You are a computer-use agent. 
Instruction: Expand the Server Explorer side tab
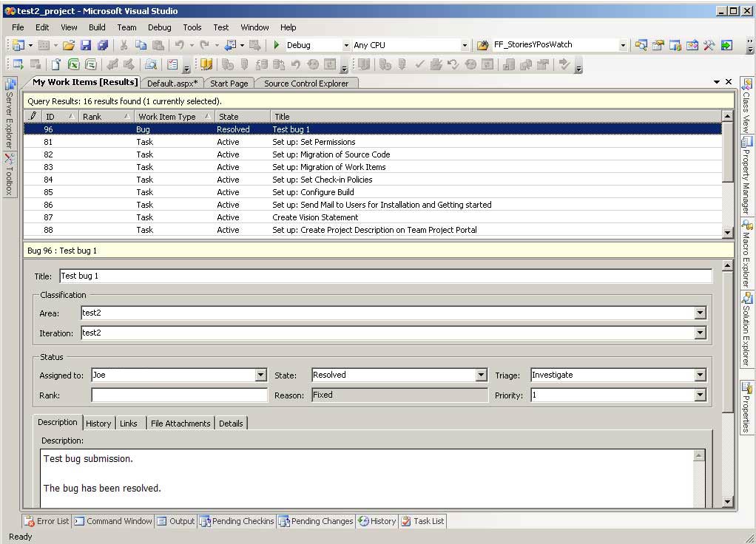[10, 114]
